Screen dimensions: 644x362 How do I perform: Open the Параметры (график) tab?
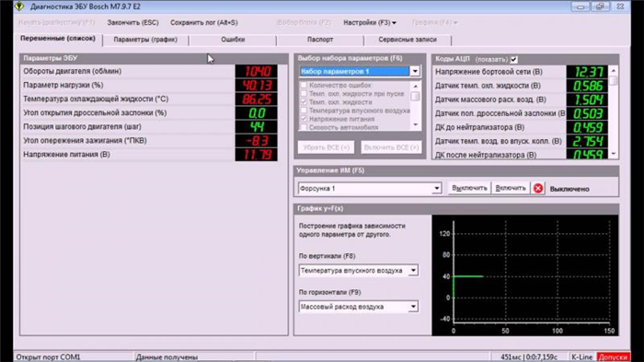click(x=145, y=40)
